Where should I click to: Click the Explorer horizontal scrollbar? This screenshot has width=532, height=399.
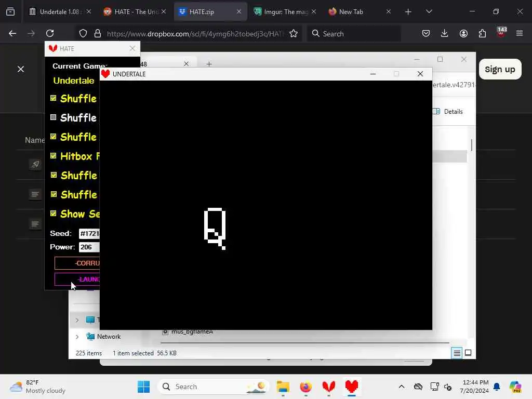pos(304,343)
